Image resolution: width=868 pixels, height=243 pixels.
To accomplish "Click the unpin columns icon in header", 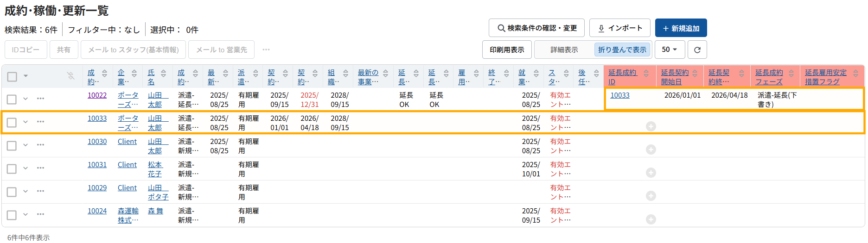I will point(71,76).
